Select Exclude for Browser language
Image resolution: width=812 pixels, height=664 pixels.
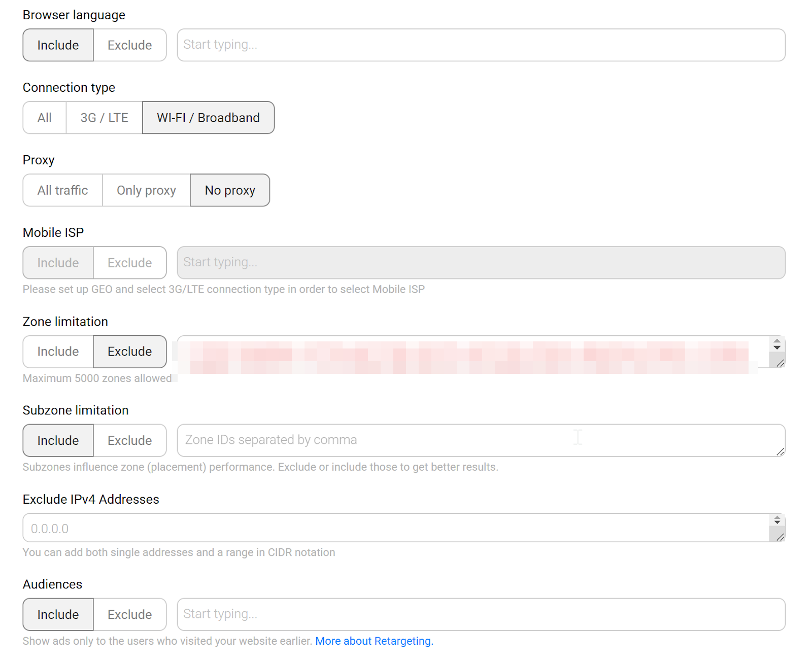coord(129,45)
